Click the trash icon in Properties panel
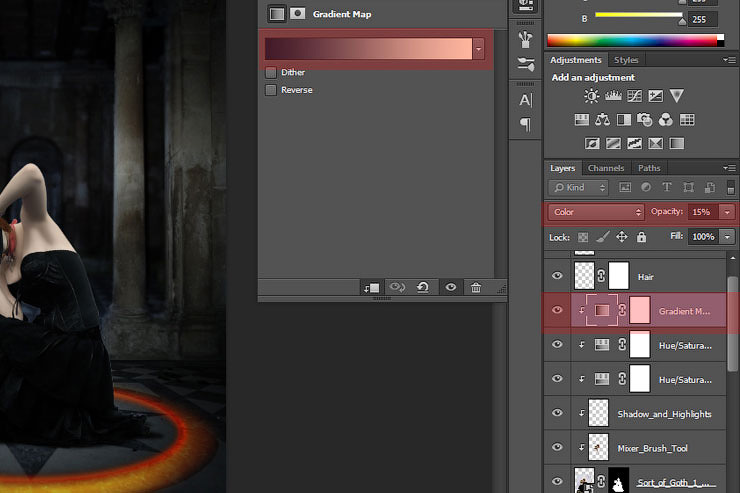This screenshot has height=493, width=740. point(476,287)
